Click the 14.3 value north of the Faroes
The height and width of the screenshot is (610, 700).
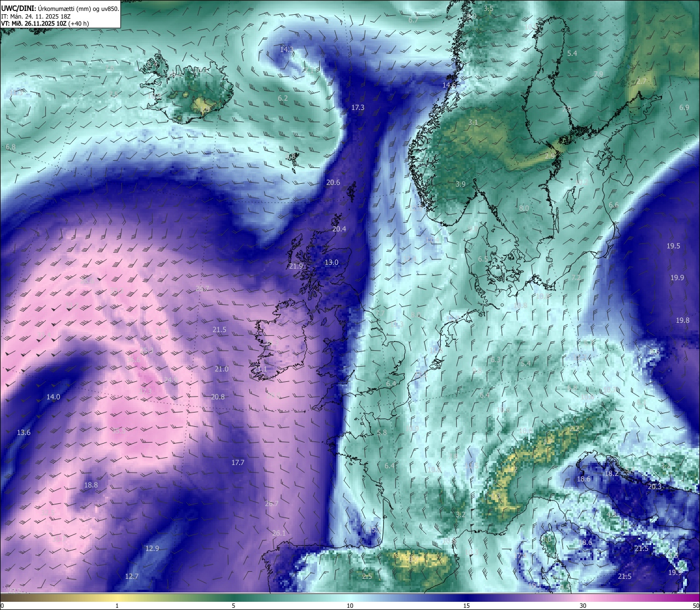(x=287, y=49)
